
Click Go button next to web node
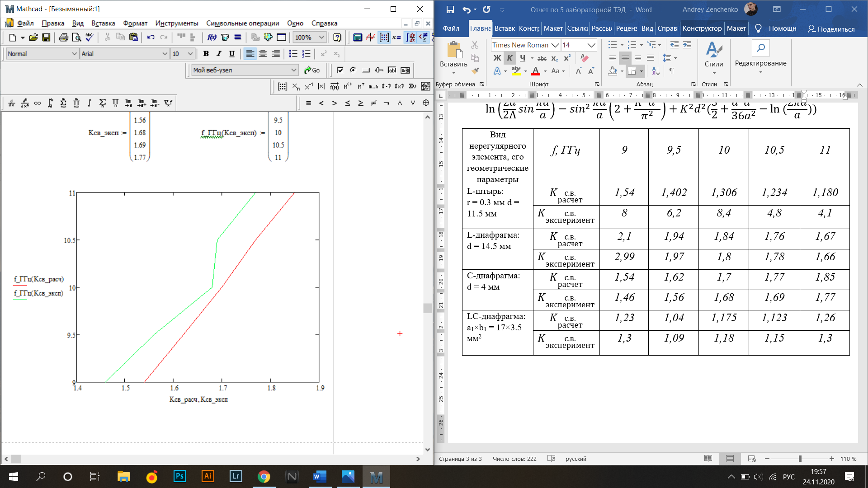point(312,70)
